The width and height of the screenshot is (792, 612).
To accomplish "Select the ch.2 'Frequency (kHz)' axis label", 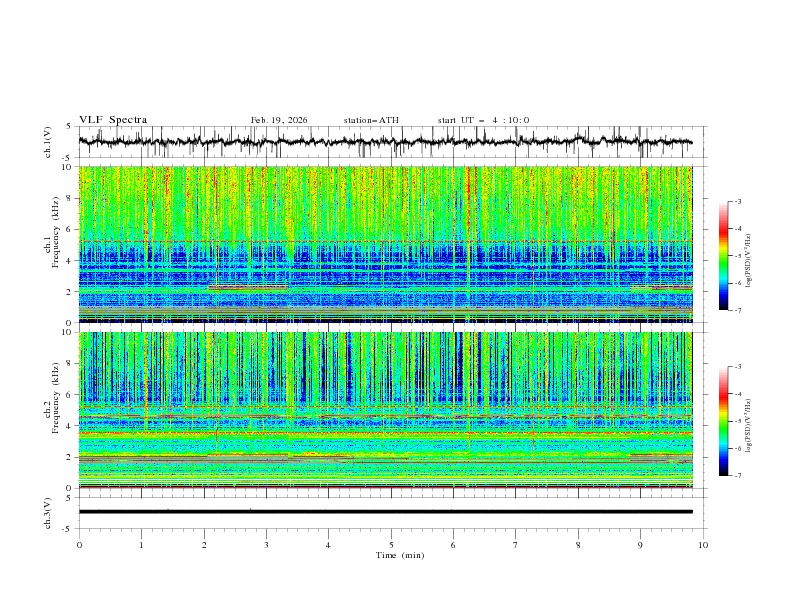I will point(56,398).
